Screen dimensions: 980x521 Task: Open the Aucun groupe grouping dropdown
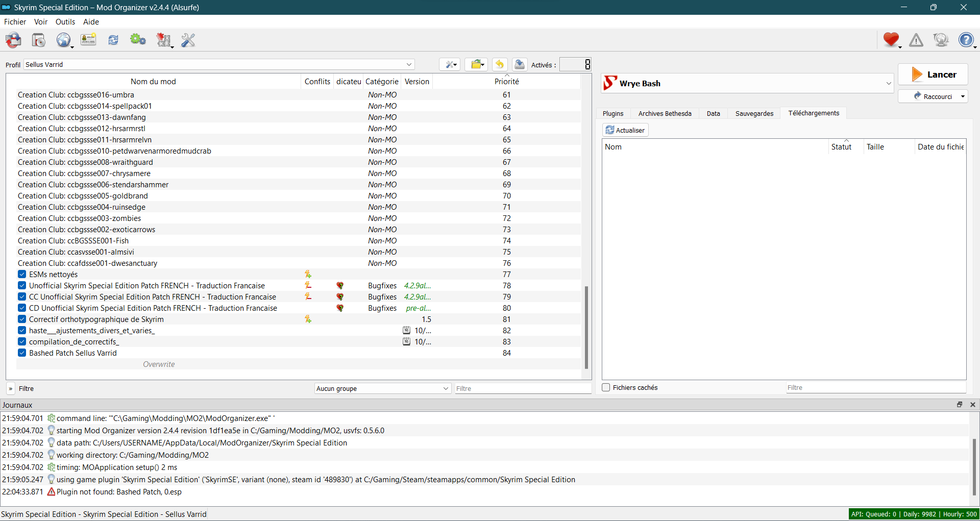tap(382, 388)
